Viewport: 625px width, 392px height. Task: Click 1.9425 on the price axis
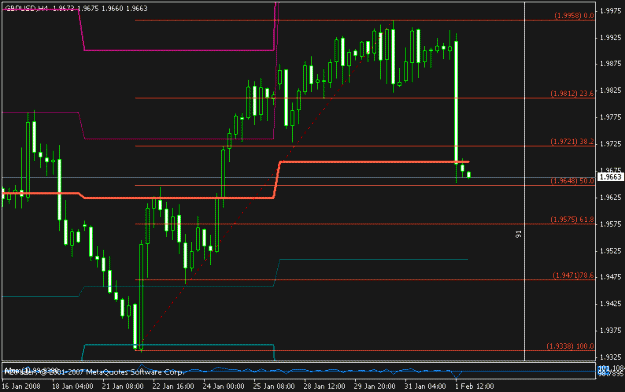610,303
